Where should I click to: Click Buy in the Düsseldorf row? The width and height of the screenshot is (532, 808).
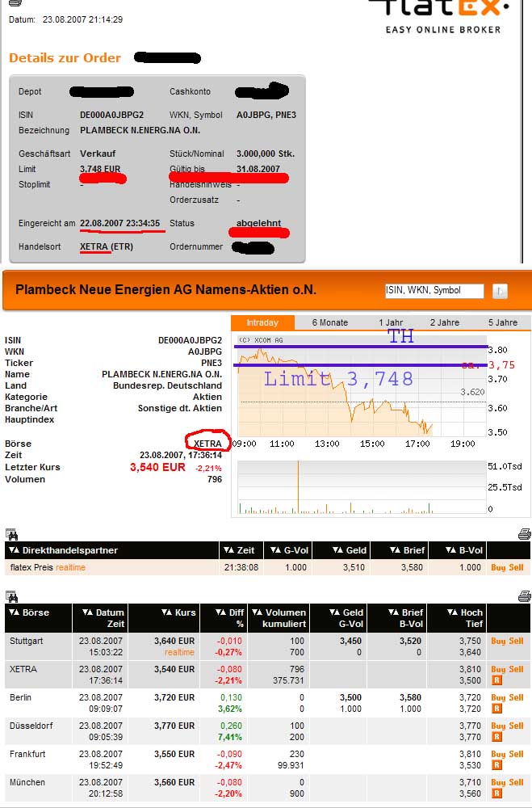pyautogui.click(x=498, y=726)
